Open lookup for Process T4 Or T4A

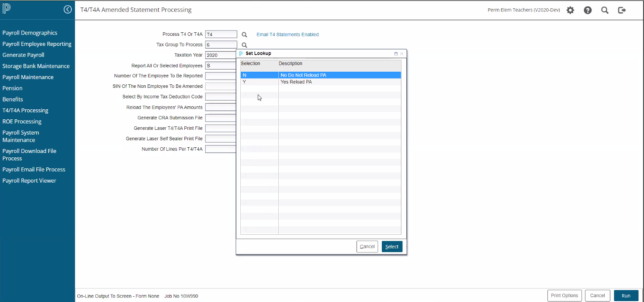pos(245,35)
